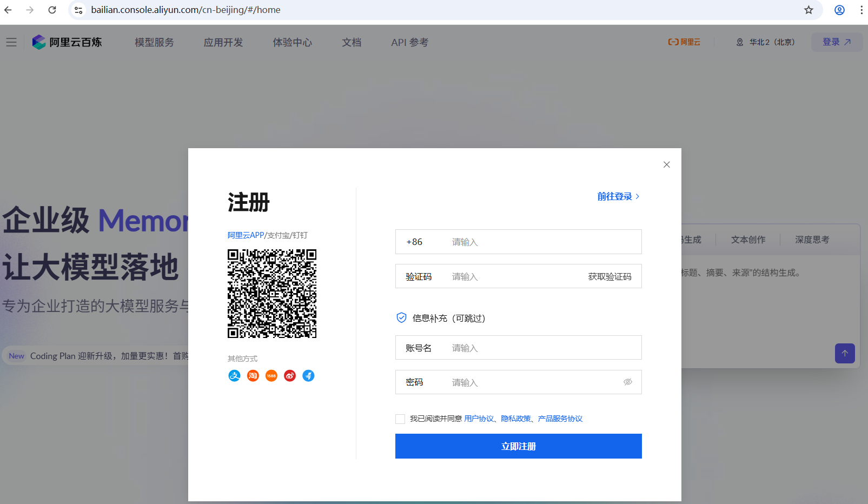
Task: Open the browser profile icon
Action: [x=839, y=10]
